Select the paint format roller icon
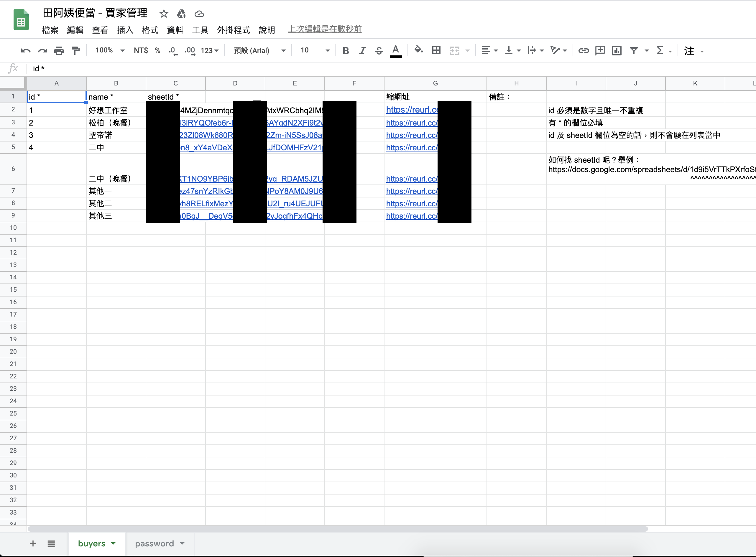This screenshot has height=557, width=756. 75,51
